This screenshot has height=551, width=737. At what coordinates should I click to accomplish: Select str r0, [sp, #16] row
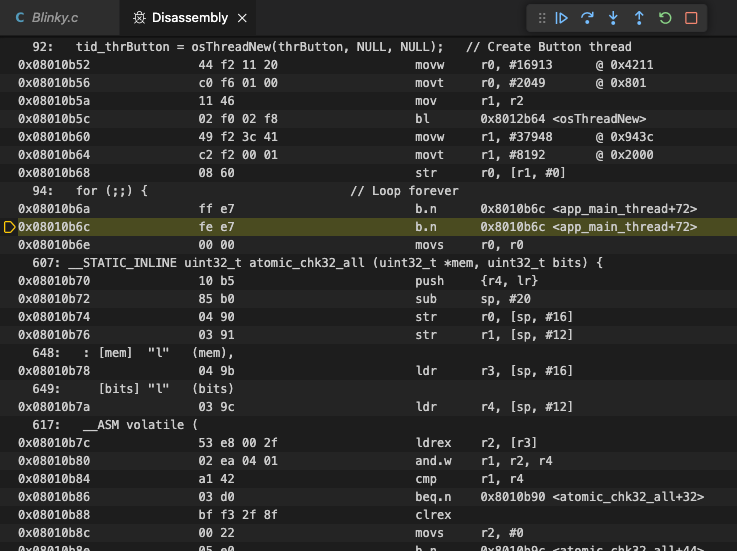click(x=368, y=317)
